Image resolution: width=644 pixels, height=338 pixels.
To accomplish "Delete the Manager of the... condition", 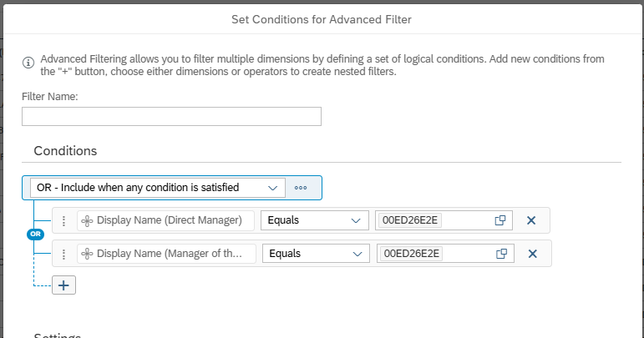I will point(532,253).
